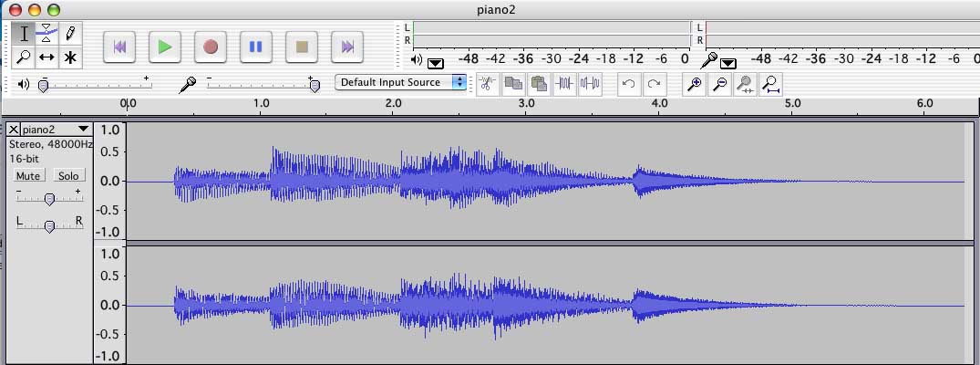Open the recording meter dropdown arrow
Image resolution: width=980 pixels, height=365 pixels.
pyautogui.click(x=728, y=62)
